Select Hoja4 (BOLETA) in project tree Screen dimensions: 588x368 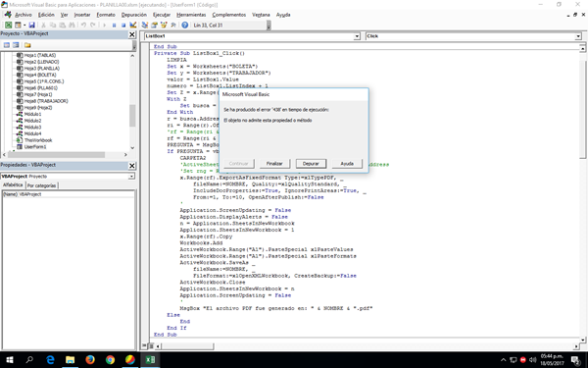40,75
